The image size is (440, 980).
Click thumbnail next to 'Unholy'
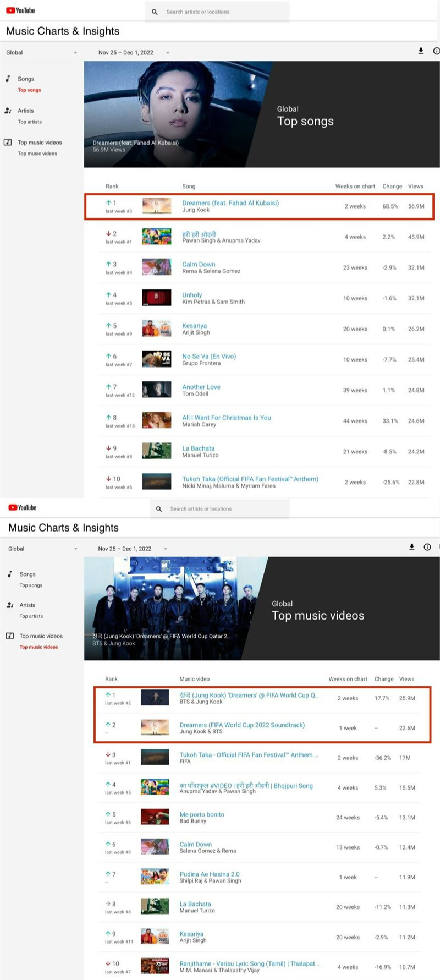(157, 298)
